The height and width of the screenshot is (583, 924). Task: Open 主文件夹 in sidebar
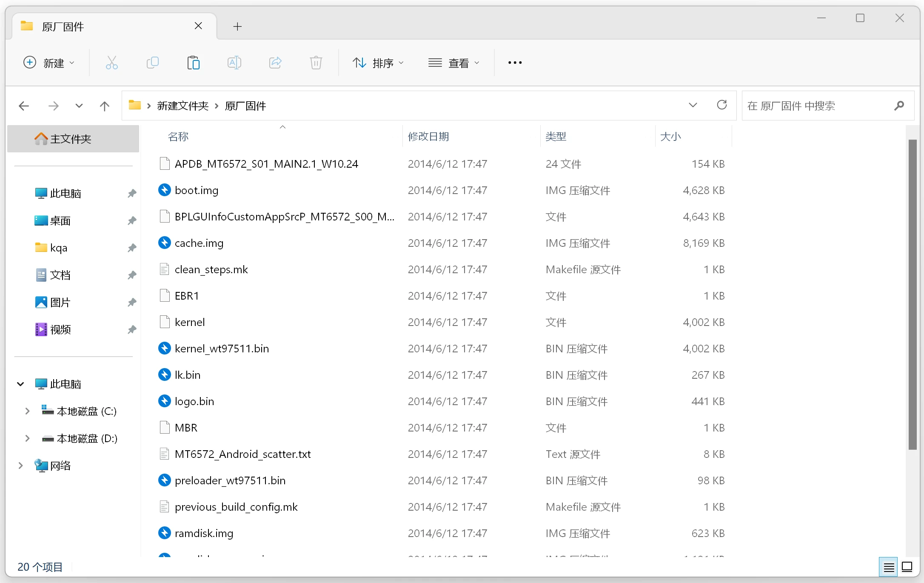point(73,139)
